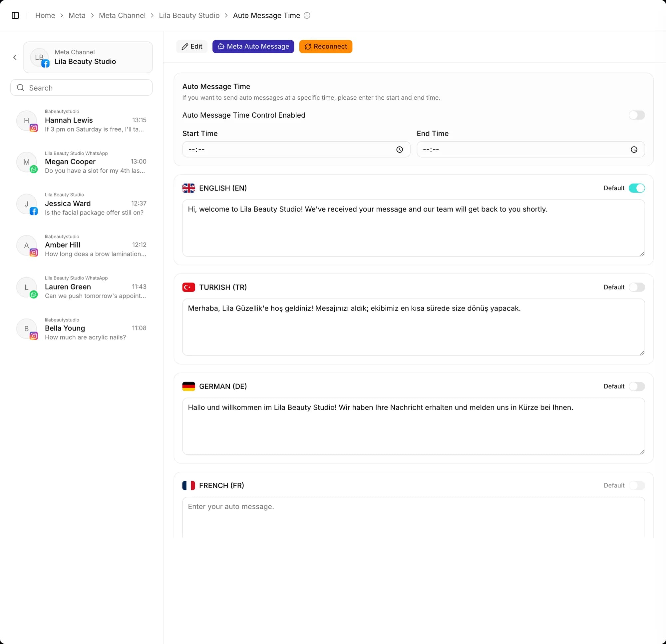The height and width of the screenshot is (644, 666).
Task: Open the Home breadcrumb
Action: (45, 15)
